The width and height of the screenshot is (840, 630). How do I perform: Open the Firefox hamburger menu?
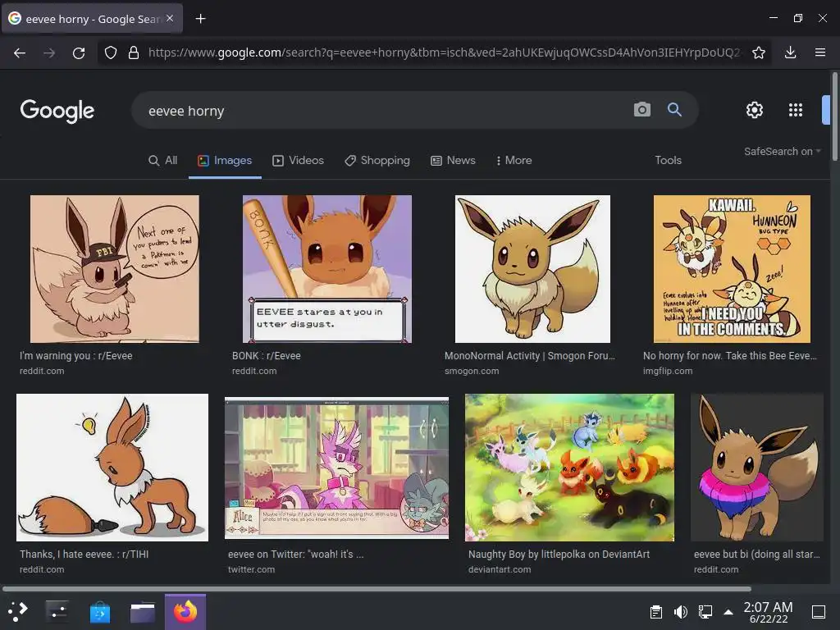(x=820, y=52)
